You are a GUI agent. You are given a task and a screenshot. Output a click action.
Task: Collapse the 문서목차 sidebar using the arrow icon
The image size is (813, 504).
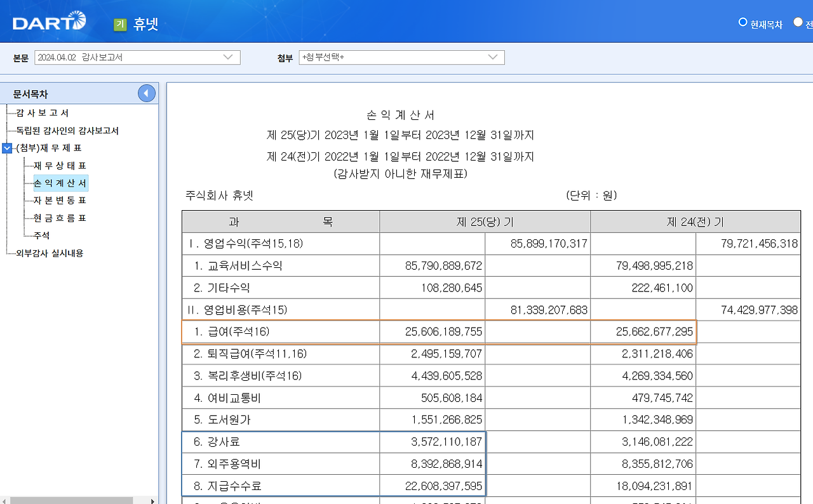[x=146, y=93]
